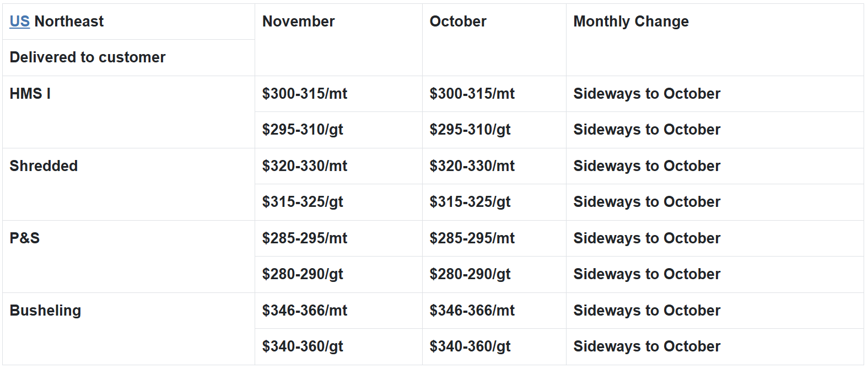Image resolution: width=868 pixels, height=368 pixels.
Task: Click the "HMS I" row label
Action: coord(30,94)
